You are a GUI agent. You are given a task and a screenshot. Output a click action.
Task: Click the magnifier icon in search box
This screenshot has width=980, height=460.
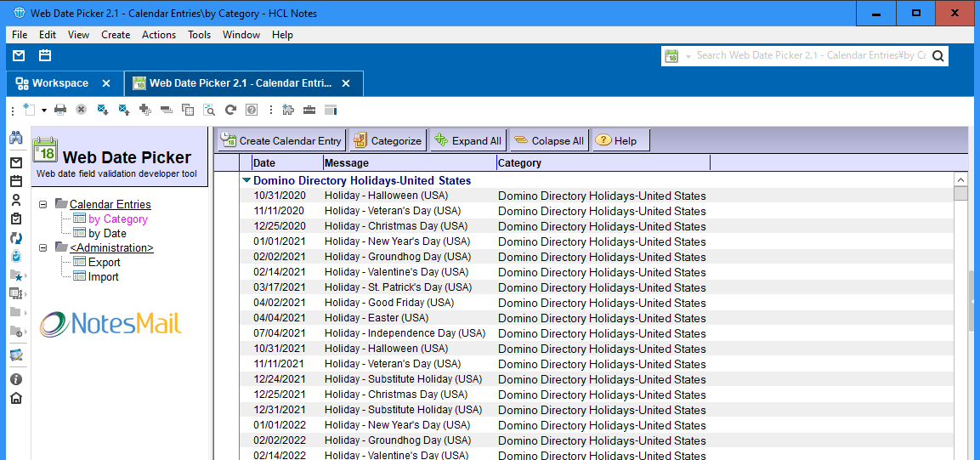(938, 56)
